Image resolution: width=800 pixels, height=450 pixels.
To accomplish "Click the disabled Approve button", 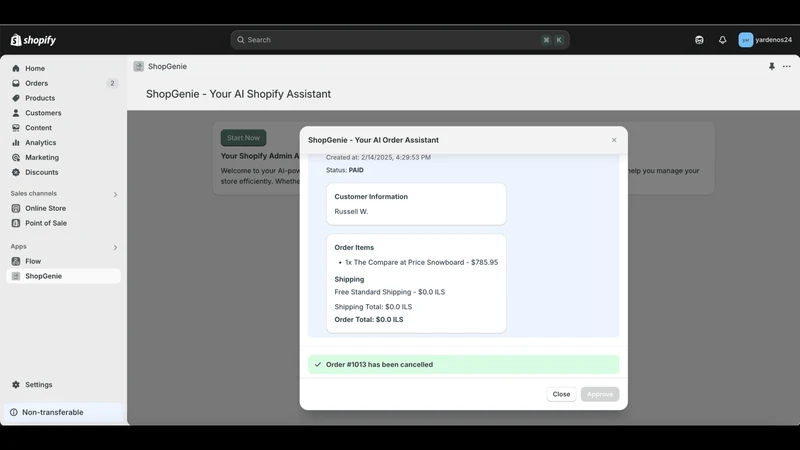I will point(599,394).
